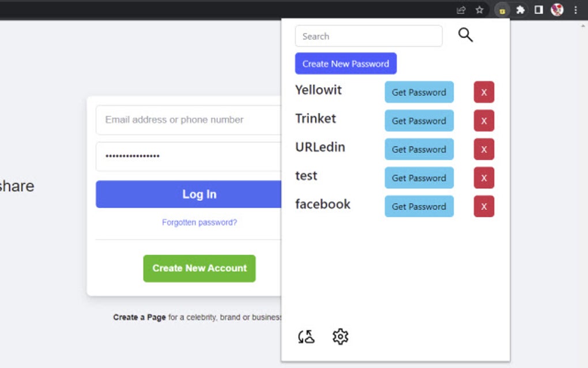The image size is (588, 368).
Task: Get the password for facebook
Action: 419,206
